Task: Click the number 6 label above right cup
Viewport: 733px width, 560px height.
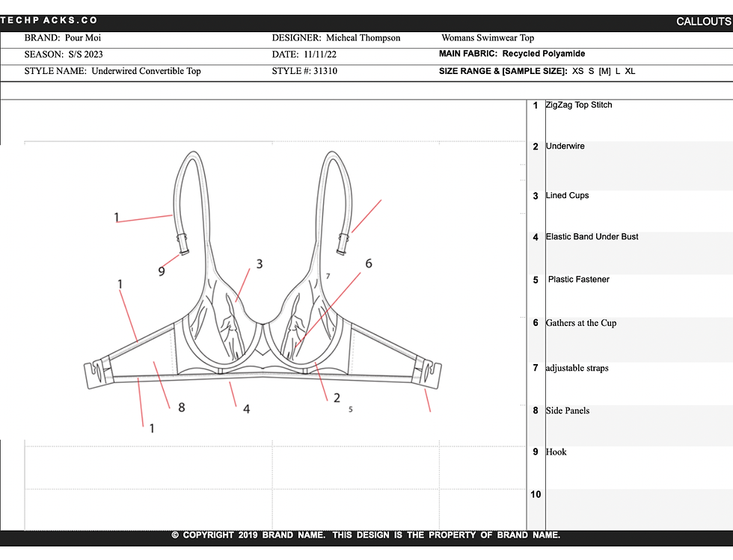Action: [369, 264]
